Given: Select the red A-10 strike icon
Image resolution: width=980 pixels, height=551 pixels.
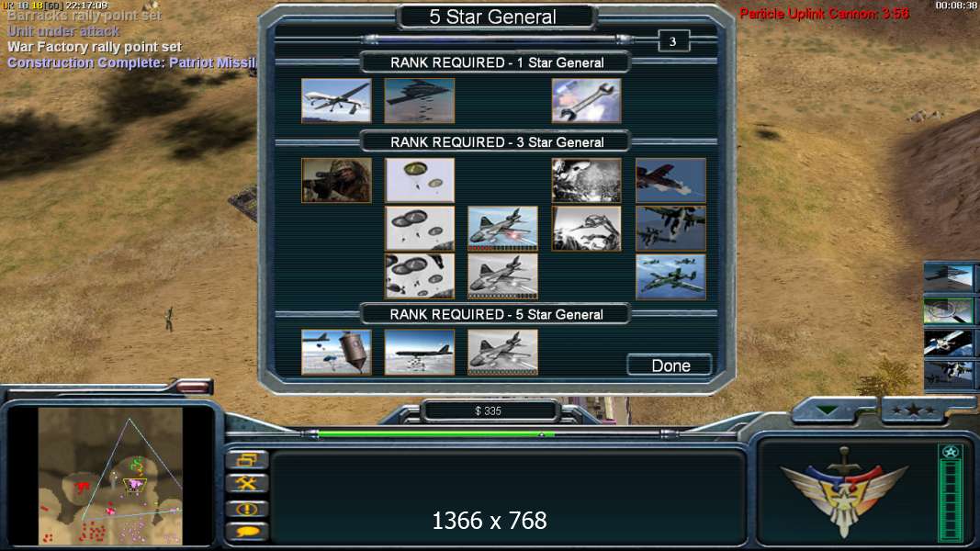Looking at the screenshot, I should click(x=670, y=180).
